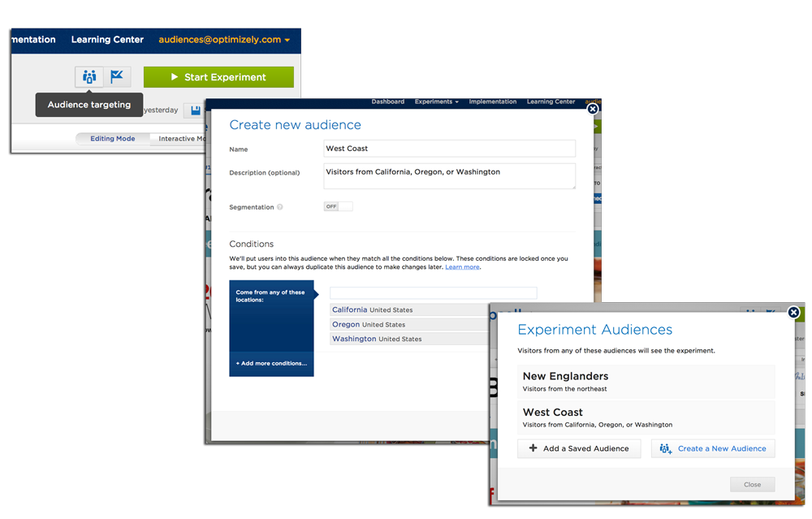Click the audience Name field containing West Coast
The height and width of the screenshot is (519, 812).
coord(449,149)
